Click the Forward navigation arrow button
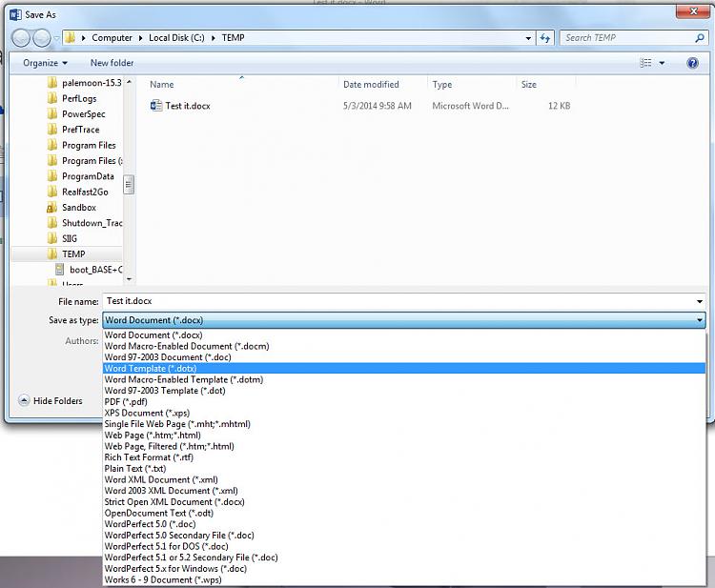 point(42,38)
